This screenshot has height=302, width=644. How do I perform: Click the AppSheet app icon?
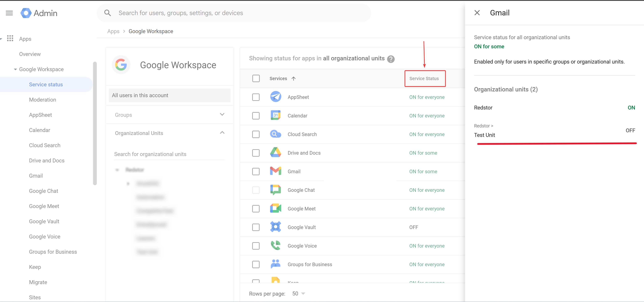[x=275, y=97]
